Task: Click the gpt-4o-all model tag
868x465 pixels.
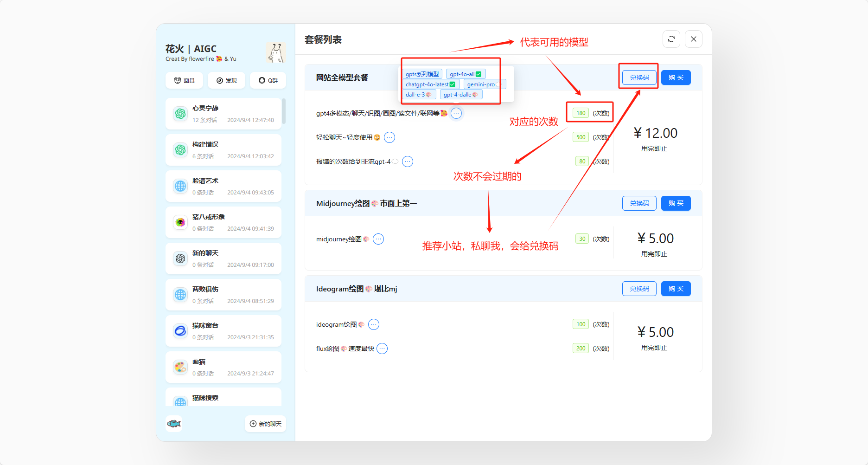Action: 466,74
